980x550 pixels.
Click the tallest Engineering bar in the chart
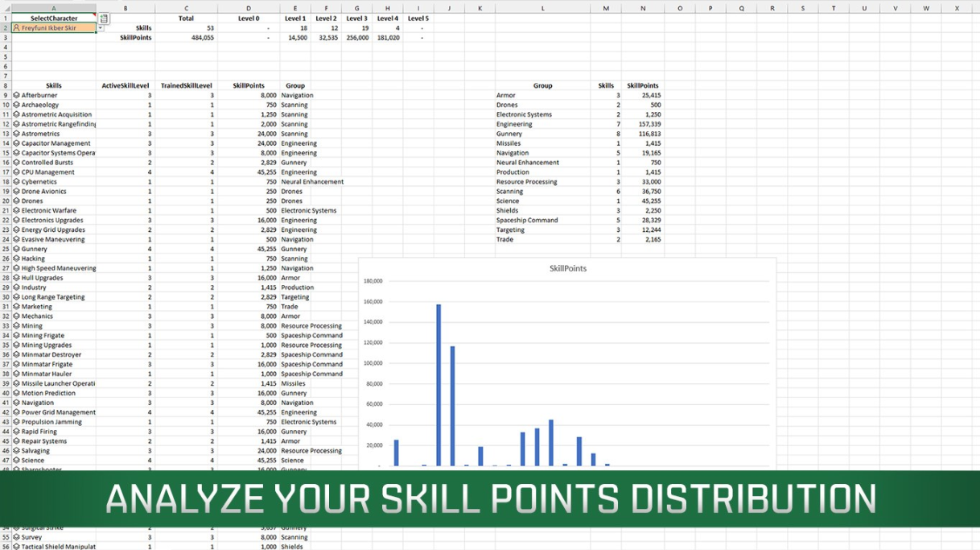point(439,385)
